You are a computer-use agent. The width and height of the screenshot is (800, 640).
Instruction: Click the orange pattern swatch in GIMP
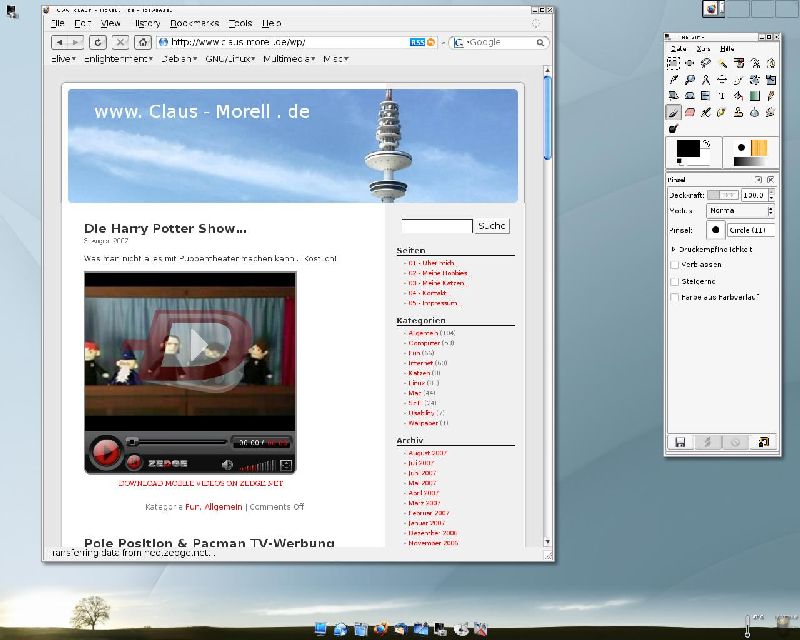click(759, 148)
